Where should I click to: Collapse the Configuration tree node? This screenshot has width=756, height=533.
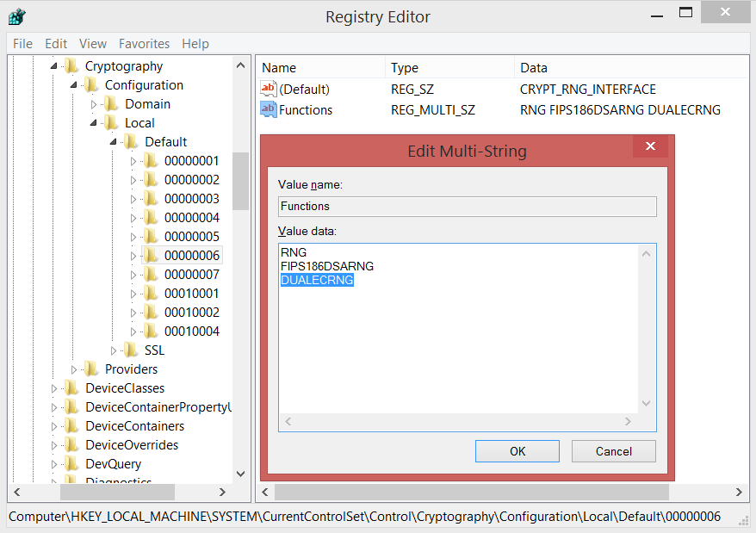click(74, 85)
